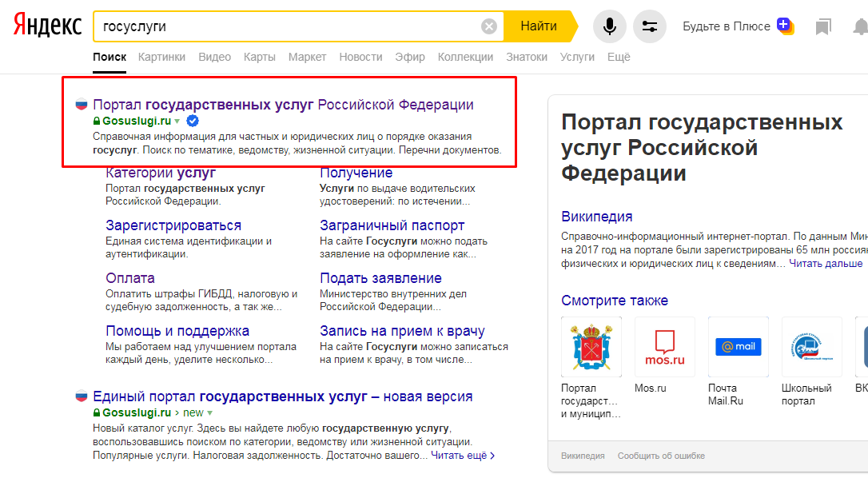
Task: Open 'Подать заявление' sitelink
Action: (381, 278)
